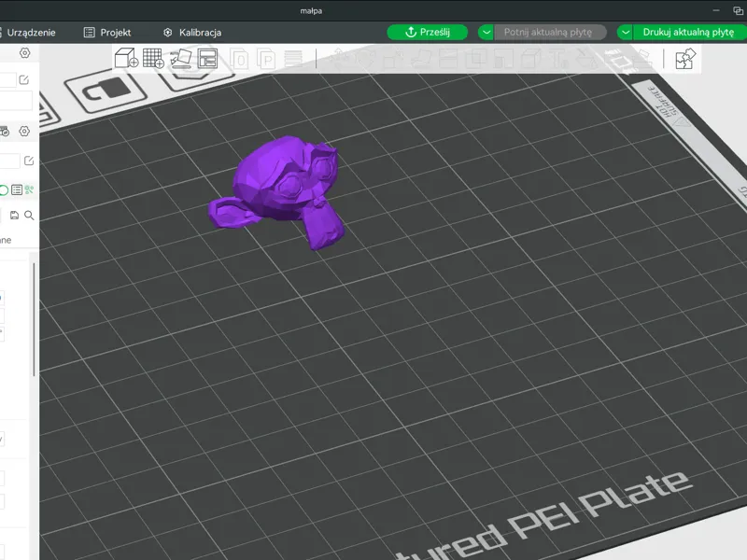Select the Lay on face tool
This screenshot has width=747, height=560.
point(420,59)
